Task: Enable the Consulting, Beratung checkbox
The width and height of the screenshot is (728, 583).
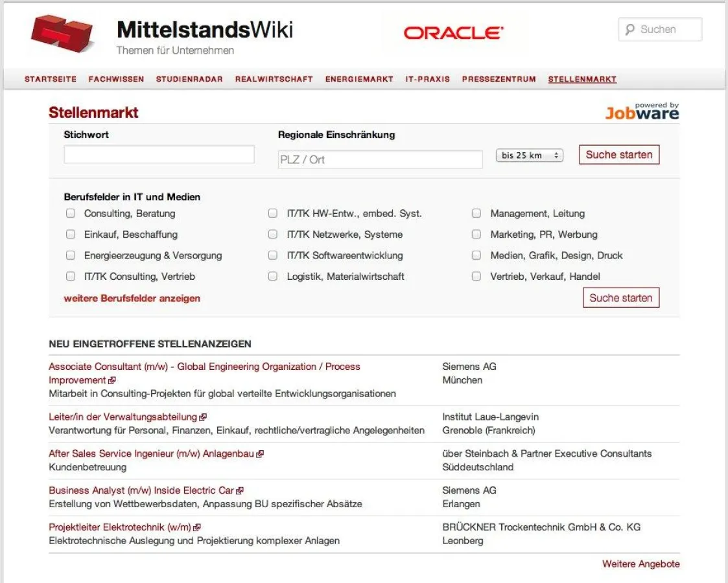Action: coord(71,213)
